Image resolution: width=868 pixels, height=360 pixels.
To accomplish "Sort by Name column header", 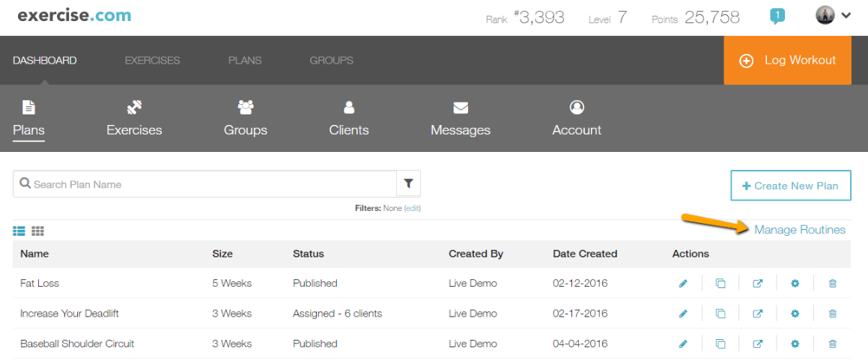I will pyautogui.click(x=34, y=254).
